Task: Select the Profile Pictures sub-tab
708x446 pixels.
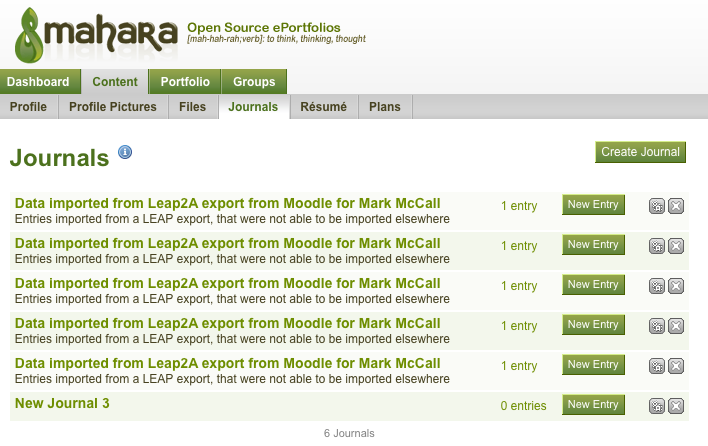Action: [113, 107]
